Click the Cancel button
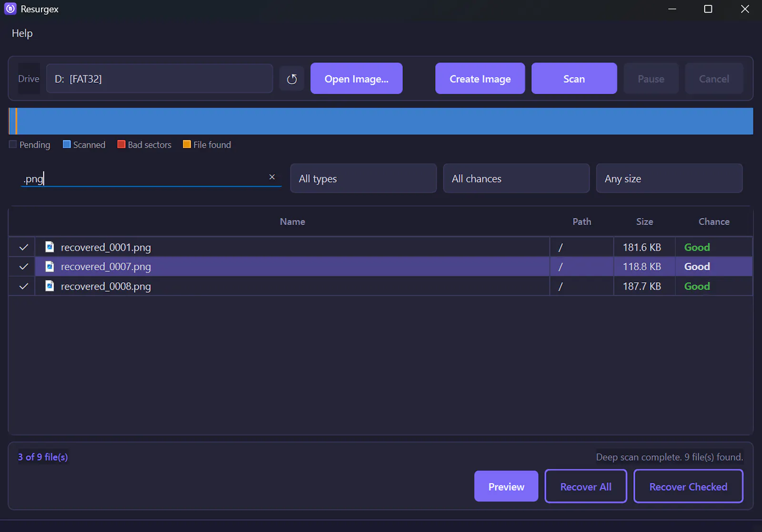The image size is (762, 532). tap(714, 79)
